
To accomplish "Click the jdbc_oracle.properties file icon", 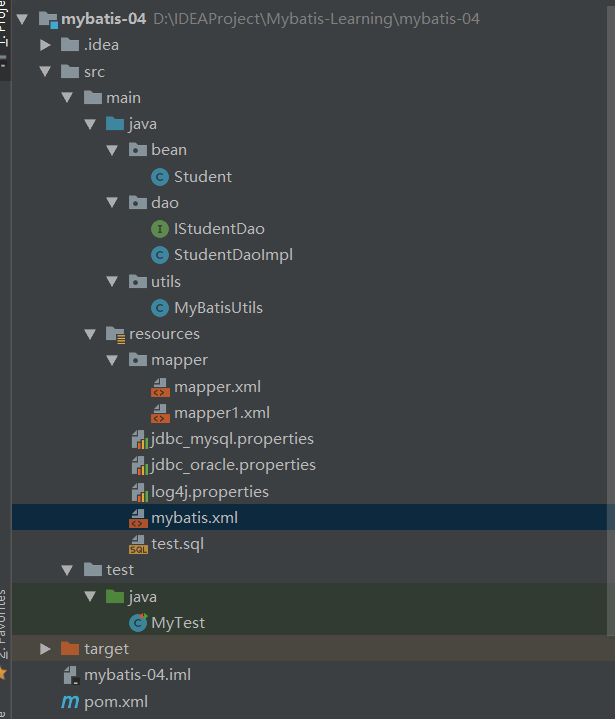I will click(139, 466).
